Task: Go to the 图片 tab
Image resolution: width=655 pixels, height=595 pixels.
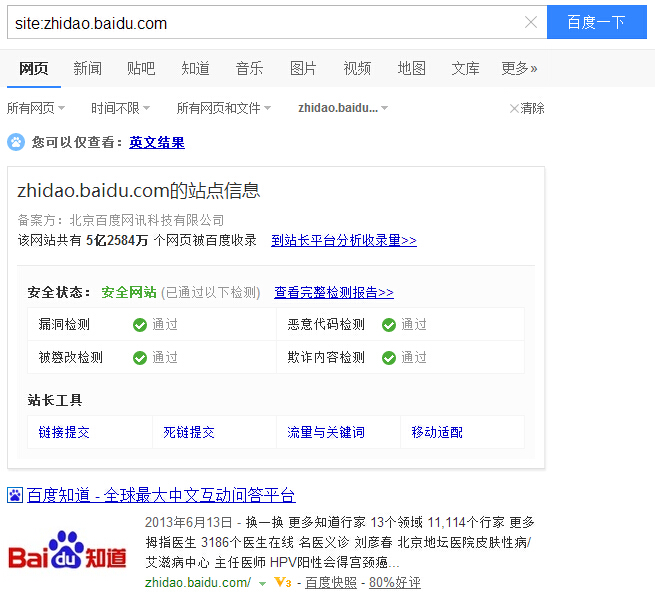Action: [303, 68]
